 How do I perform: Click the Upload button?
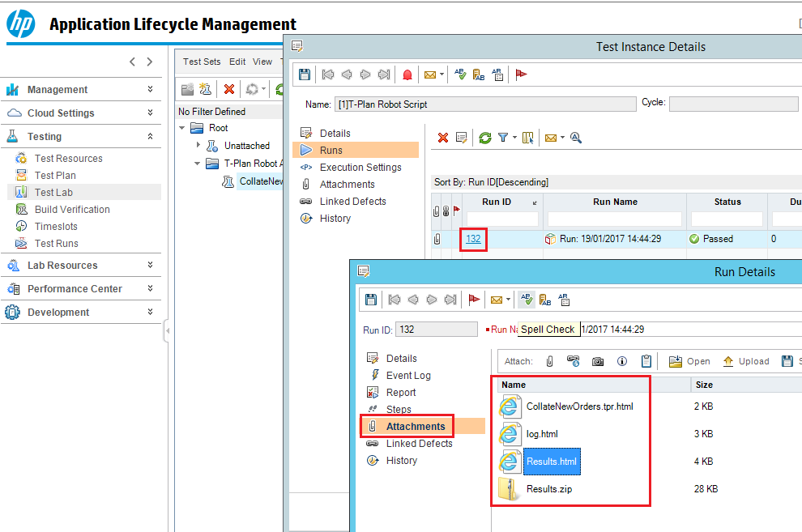pyautogui.click(x=746, y=361)
